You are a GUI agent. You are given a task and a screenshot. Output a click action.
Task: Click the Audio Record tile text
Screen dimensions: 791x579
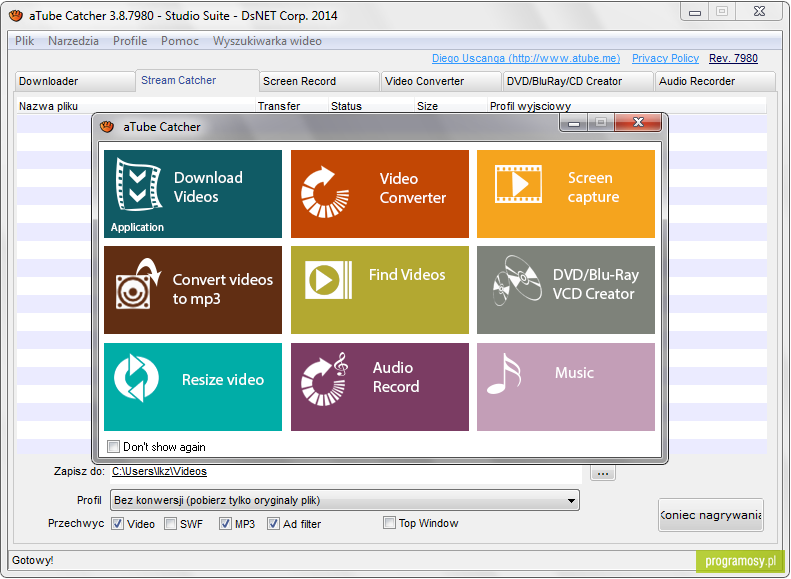tap(396, 377)
